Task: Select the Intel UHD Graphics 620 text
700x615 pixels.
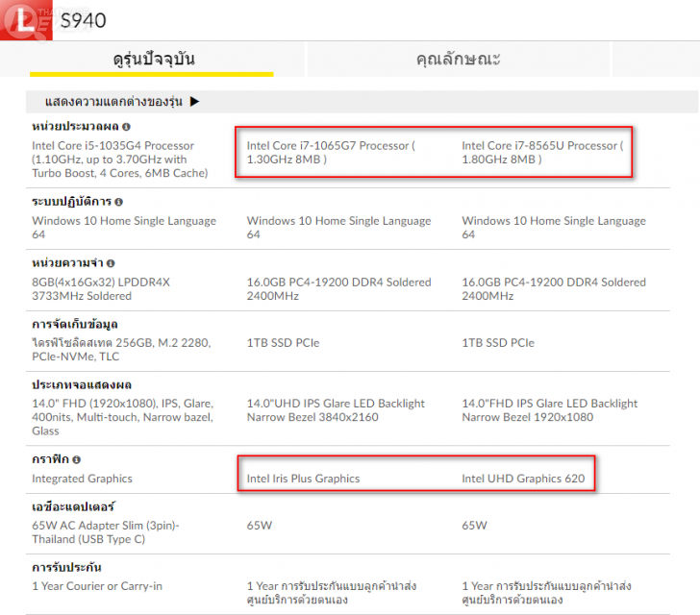Action: point(523,479)
